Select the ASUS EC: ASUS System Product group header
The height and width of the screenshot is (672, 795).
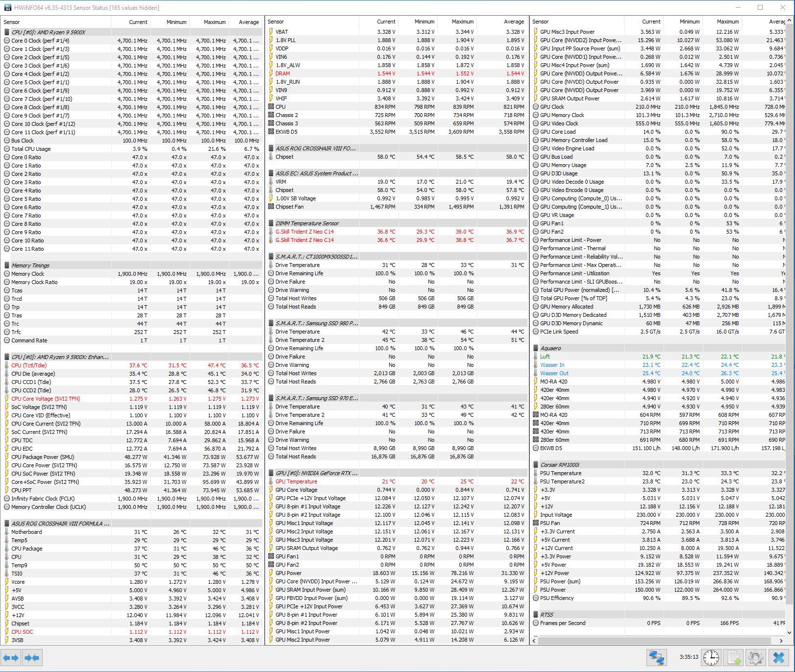pos(396,173)
